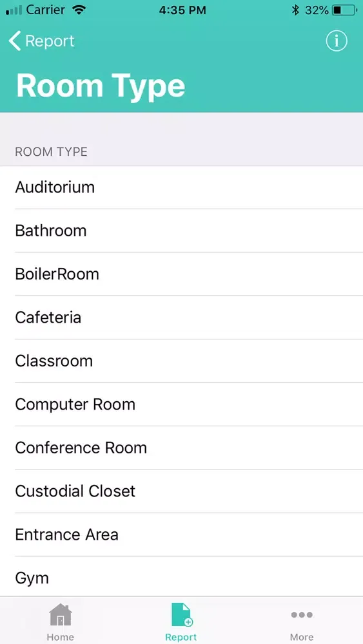Screen dimensions: 363x644
Task: Tap the info icon in header
Action: [x=337, y=41]
